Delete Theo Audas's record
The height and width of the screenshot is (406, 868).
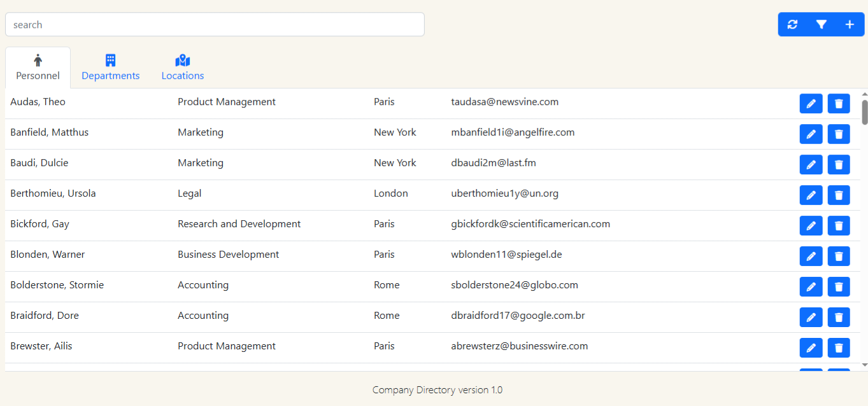click(839, 103)
